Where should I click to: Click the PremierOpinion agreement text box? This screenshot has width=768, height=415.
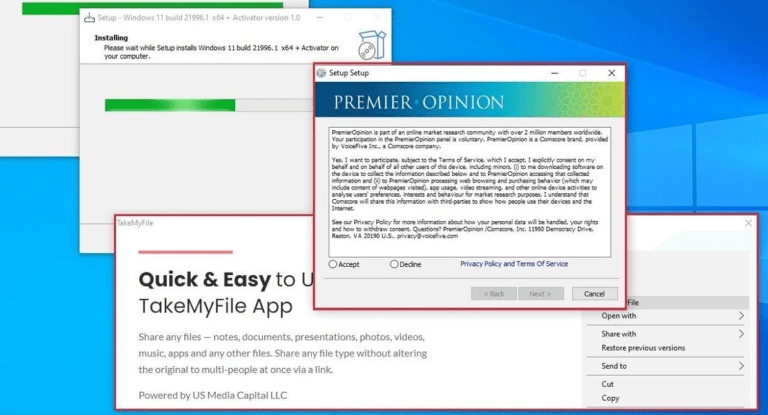[470, 192]
